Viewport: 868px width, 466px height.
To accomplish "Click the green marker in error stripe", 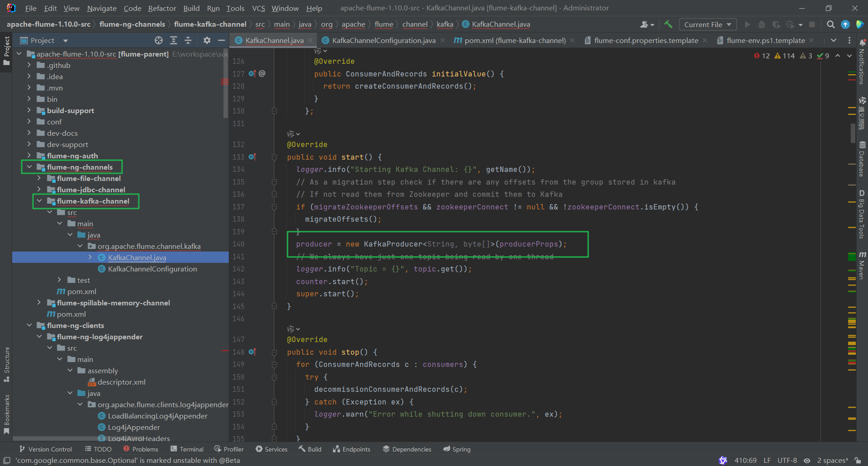I will pyautogui.click(x=852, y=257).
